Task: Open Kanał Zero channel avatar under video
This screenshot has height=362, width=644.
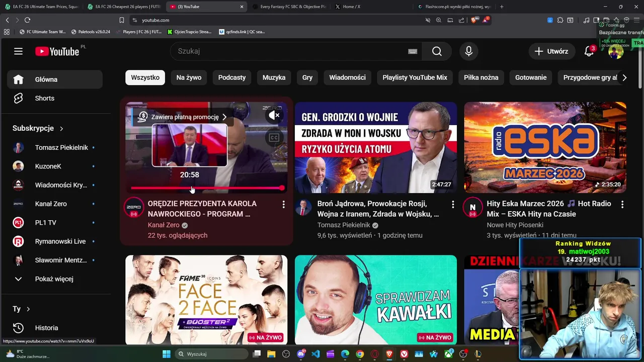Action: [x=134, y=208]
